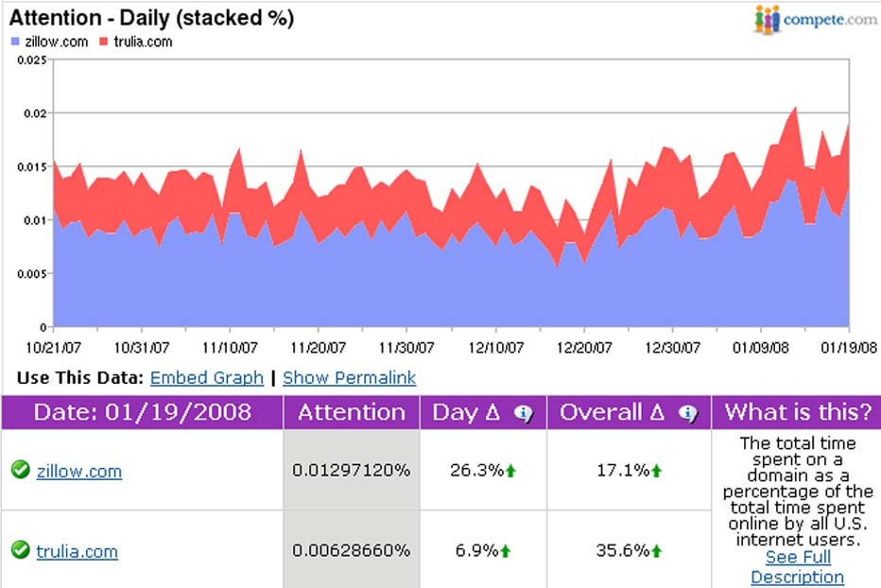Click the 0.01 y-axis label
This screenshot has width=881, height=588.
coord(35,220)
